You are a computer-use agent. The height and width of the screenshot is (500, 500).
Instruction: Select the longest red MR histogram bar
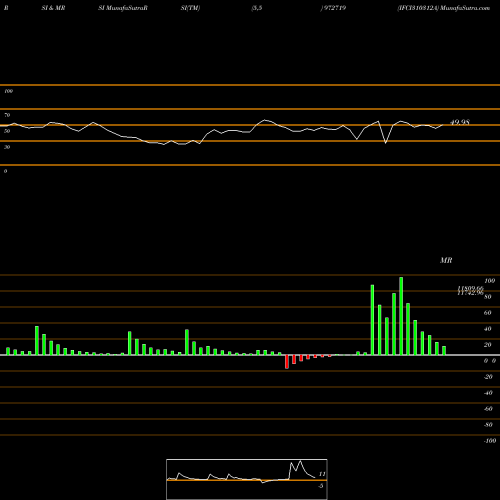click(x=287, y=362)
